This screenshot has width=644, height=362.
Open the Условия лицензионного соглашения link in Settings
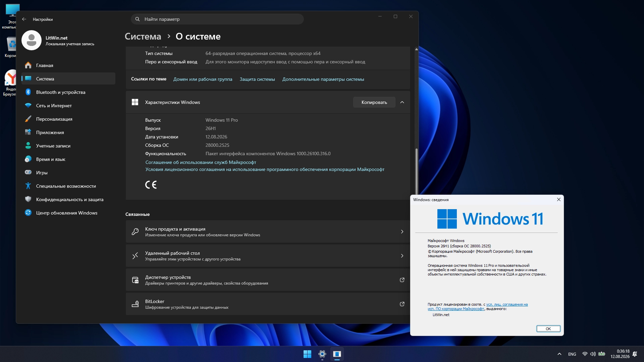coord(265,169)
